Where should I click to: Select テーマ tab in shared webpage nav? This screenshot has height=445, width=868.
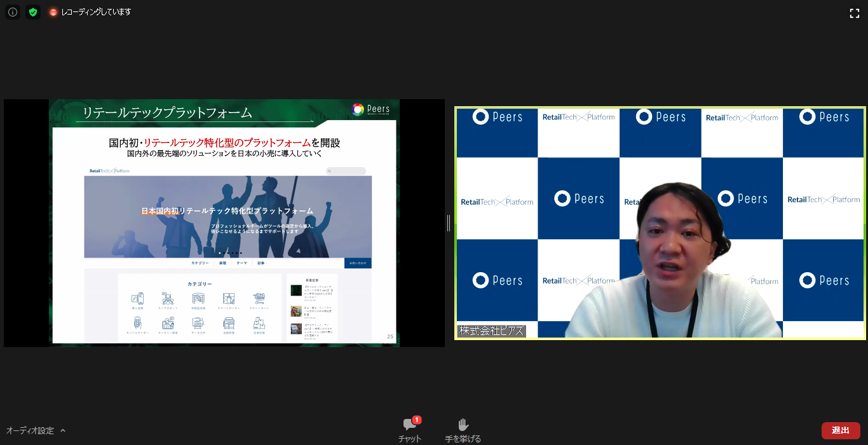(x=241, y=263)
